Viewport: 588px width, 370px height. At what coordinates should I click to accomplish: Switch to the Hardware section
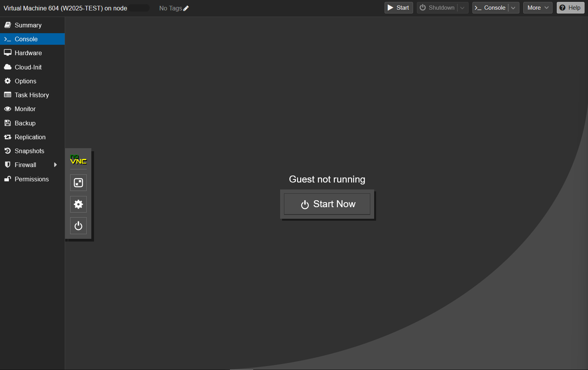click(x=28, y=53)
